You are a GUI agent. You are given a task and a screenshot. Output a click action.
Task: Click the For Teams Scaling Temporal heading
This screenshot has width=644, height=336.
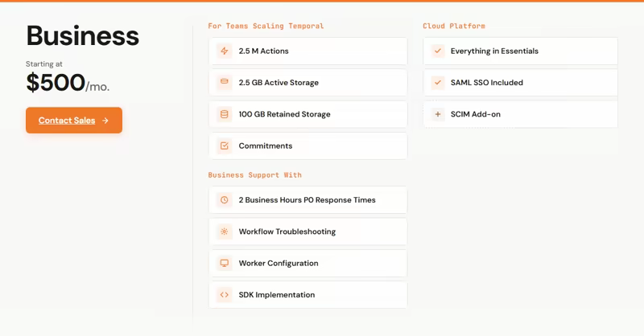(x=266, y=26)
